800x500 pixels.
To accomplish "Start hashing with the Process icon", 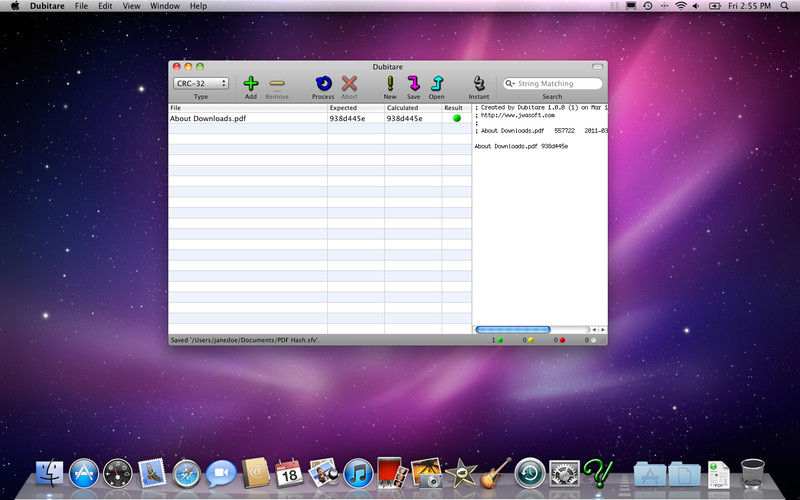I will pyautogui.click(x=323, y=83).
